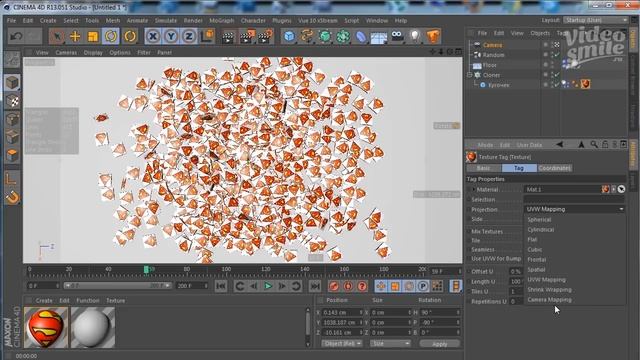Add a Cube primitive object
640x360 pixels.
click(x=289, y=37)
